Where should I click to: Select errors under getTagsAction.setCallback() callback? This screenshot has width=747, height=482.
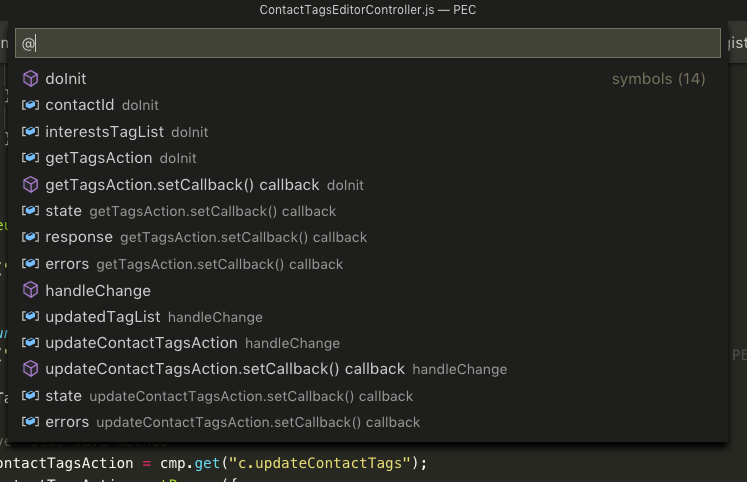click(x=368, y=264)
